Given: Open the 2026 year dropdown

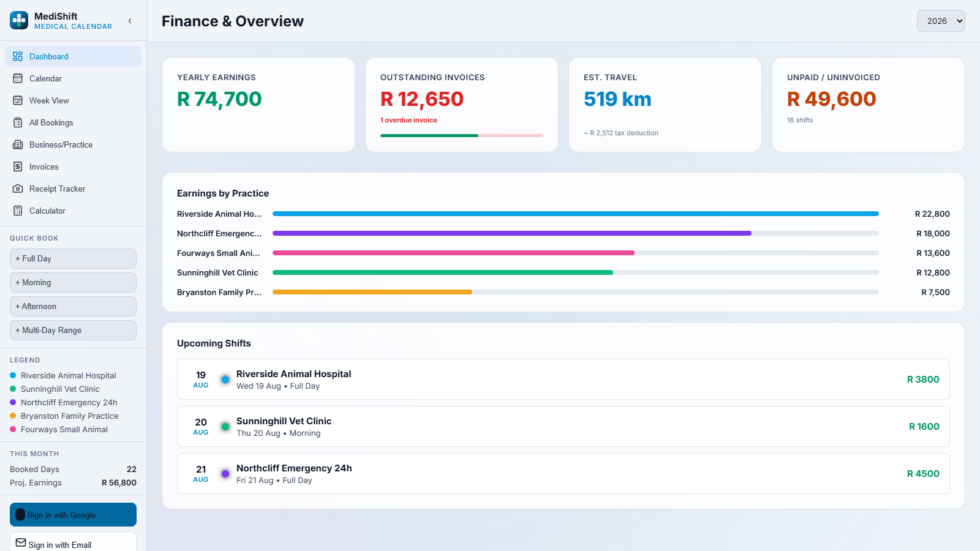Looking at the screenshot, I should pos(941,21).
